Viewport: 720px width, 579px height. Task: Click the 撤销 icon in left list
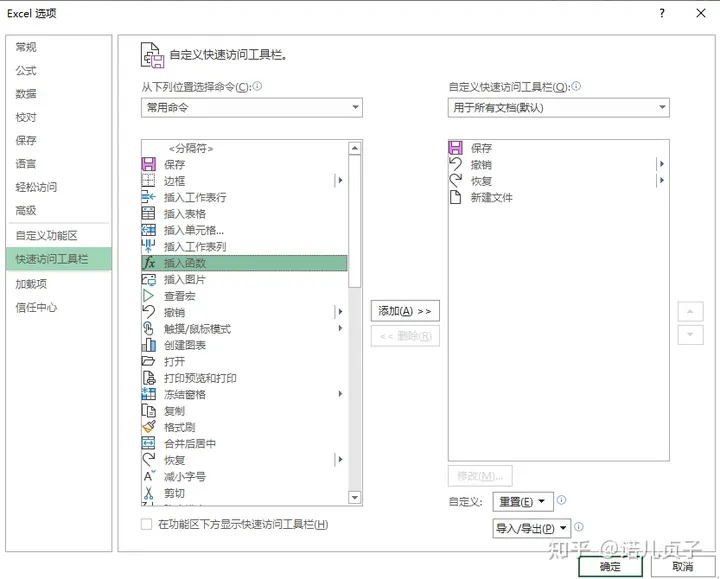coord(148,312)
